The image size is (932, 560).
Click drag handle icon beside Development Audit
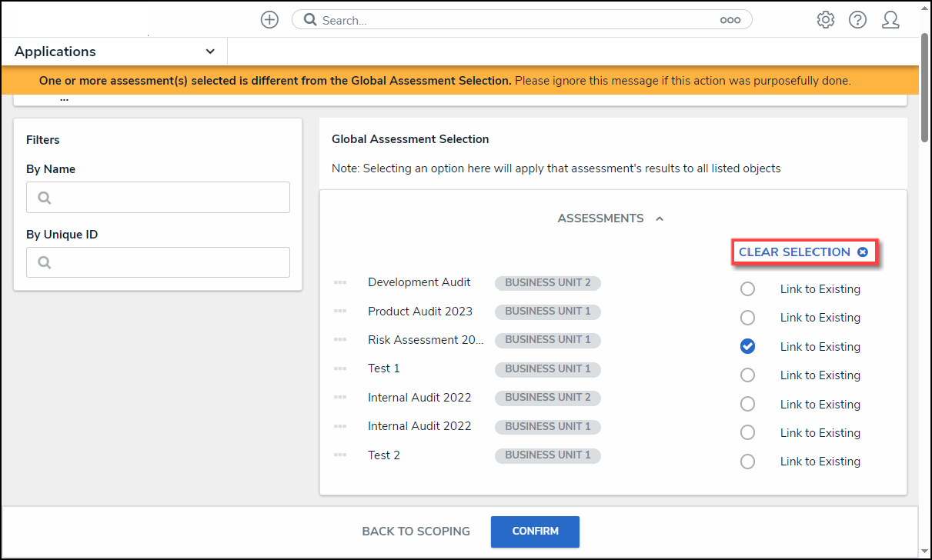click(340, 283)
